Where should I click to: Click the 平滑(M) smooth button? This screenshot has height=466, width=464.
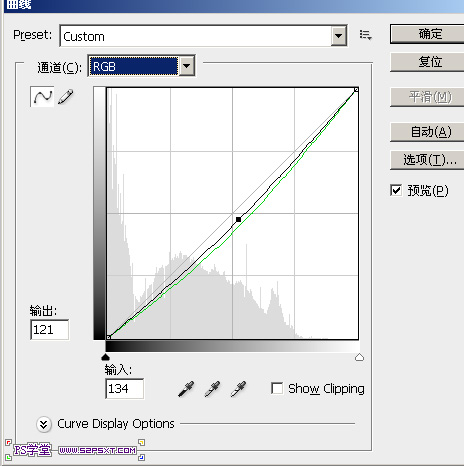pos(428,97)
